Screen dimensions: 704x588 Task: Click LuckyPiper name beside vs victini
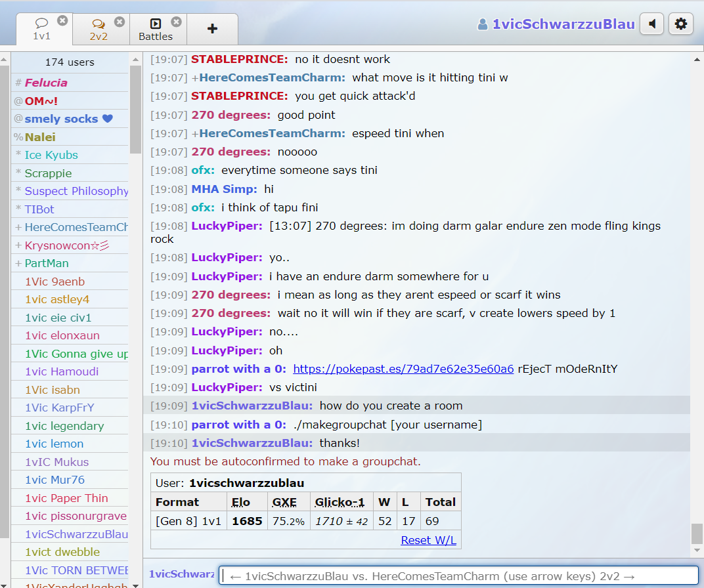(227, 387)
